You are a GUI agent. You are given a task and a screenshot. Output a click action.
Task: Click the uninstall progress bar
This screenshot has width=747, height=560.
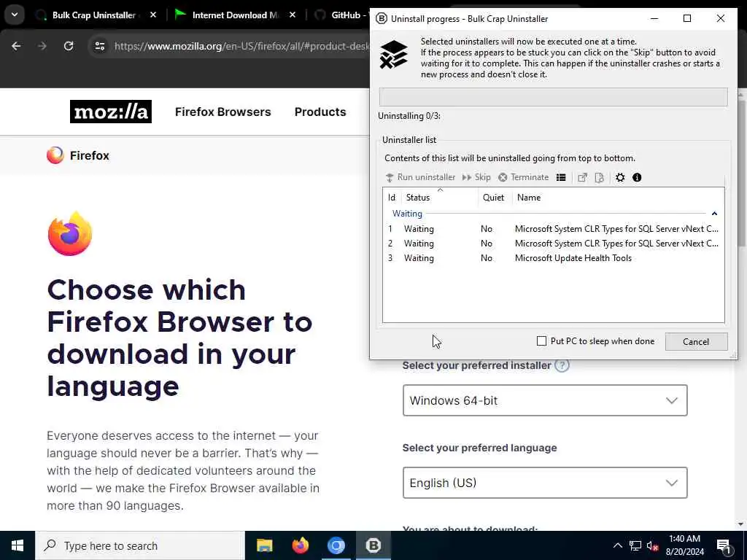pyautogui.click(x=553, y=97)
